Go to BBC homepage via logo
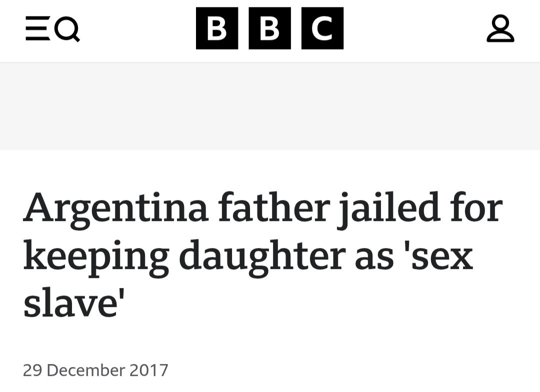 [x=269, y=28]
